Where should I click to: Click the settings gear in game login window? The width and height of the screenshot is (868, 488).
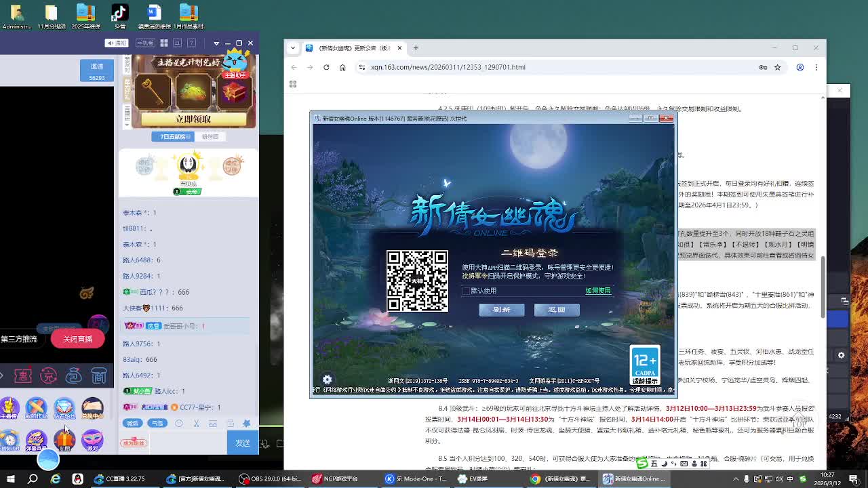click(327, 380)
